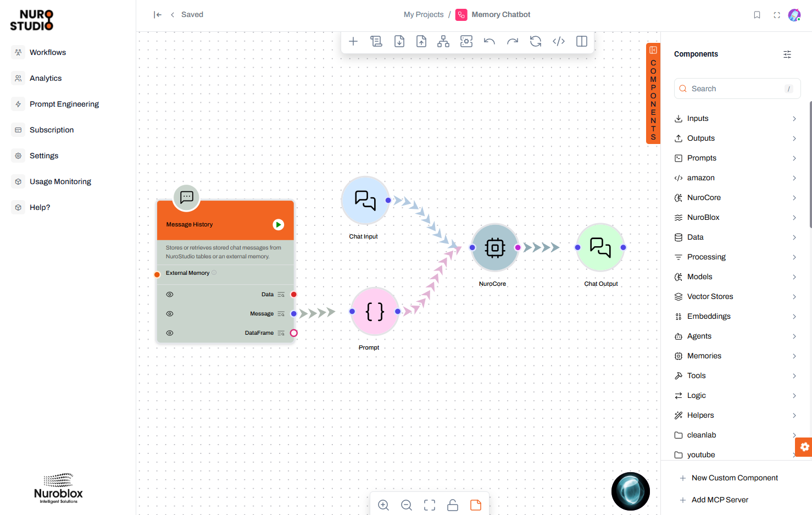The height and width of the screenshot is (515, 812).
Task: Select the Chat Output node
Action: point(600,248)
